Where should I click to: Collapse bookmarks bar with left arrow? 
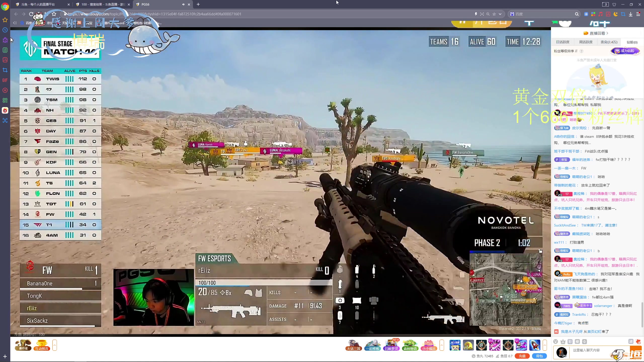(x=15, y=23)
